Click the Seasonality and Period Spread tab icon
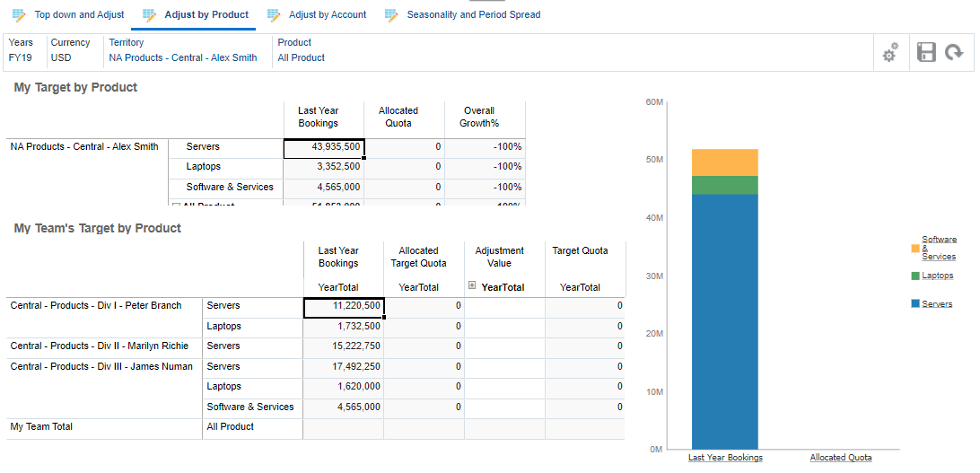Screen dimensions: 980x473 [x=391, y=15]
